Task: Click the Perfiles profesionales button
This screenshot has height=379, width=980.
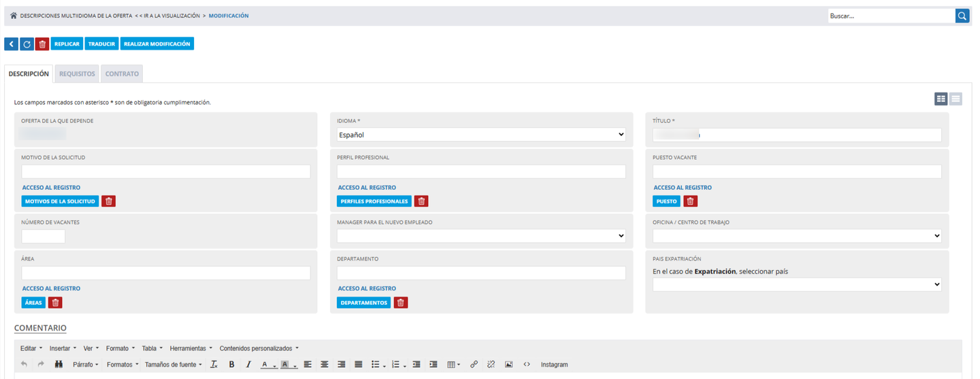Action: [374, 201]
